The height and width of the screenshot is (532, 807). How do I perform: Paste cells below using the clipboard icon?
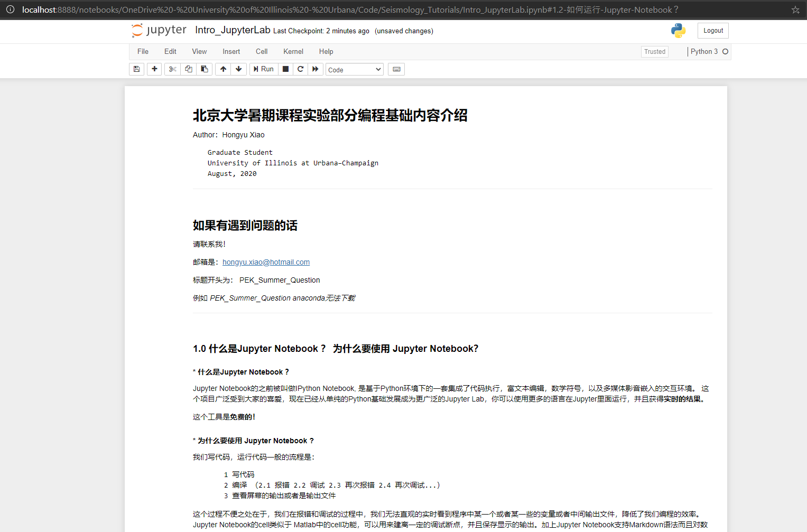pyautogui.click(x=205, y=69)
